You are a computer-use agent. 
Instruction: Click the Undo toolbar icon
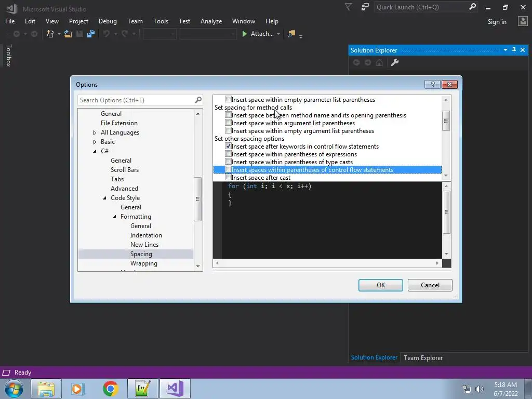click(x=107, y=34)
